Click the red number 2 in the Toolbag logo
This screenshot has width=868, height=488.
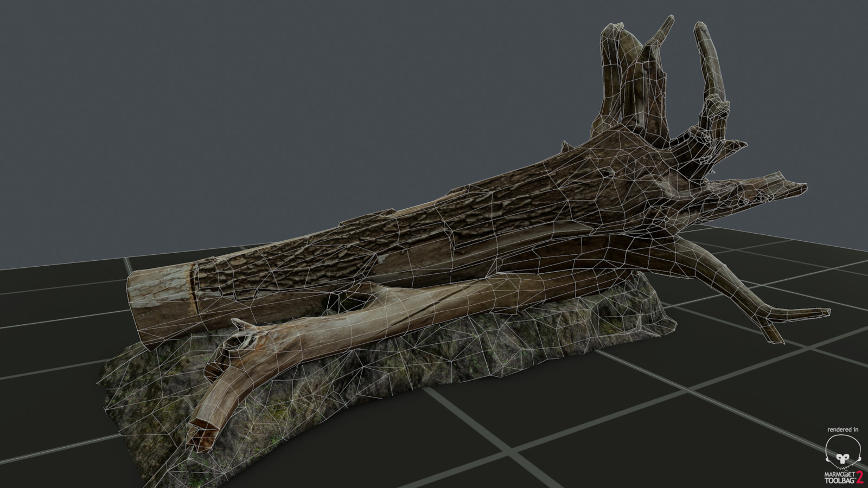860,476
